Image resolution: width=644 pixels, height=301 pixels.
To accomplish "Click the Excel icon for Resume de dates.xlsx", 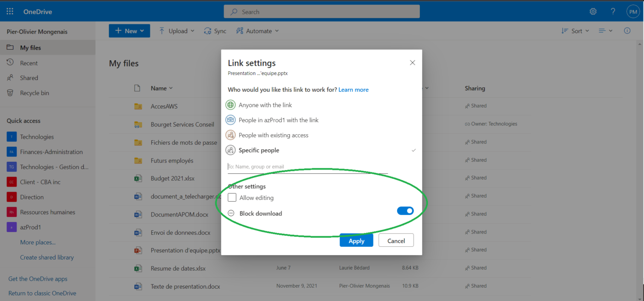I will [x=138, y=268].
